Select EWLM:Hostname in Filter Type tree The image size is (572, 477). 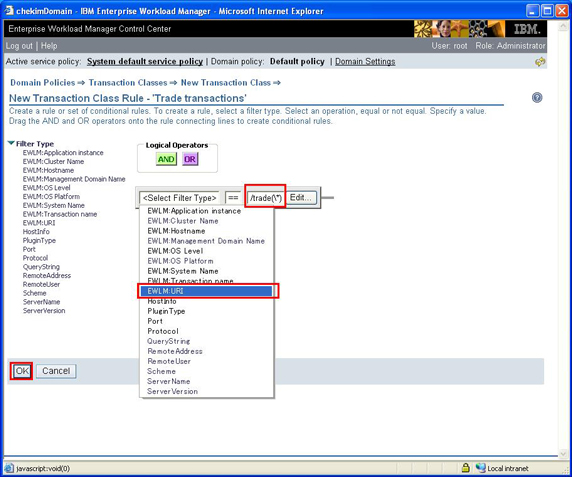coord(48,170)
